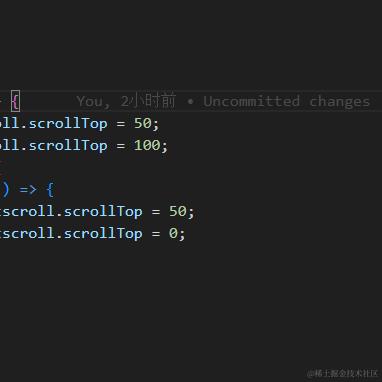382x382 pixels.
Task: Click the 稀土掘金技术社区 watermark
Action: tap(343, 373)
